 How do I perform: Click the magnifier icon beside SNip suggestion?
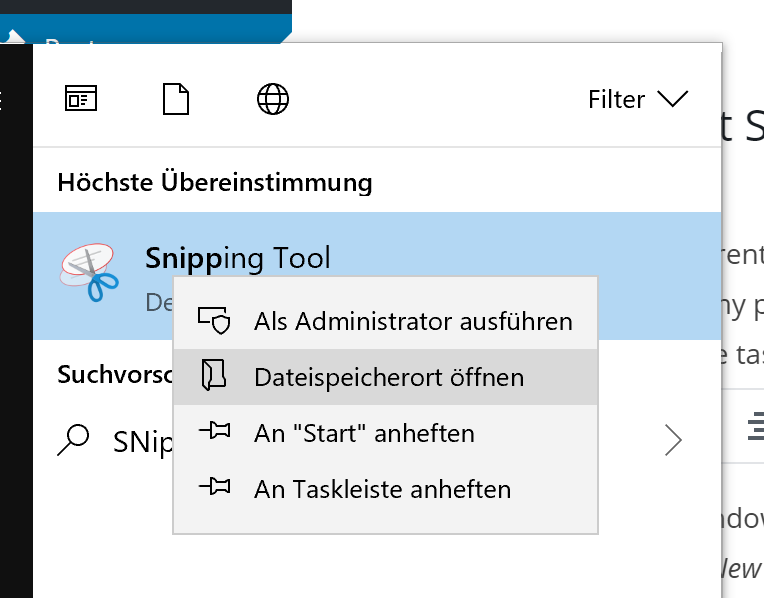coord(74,440)
